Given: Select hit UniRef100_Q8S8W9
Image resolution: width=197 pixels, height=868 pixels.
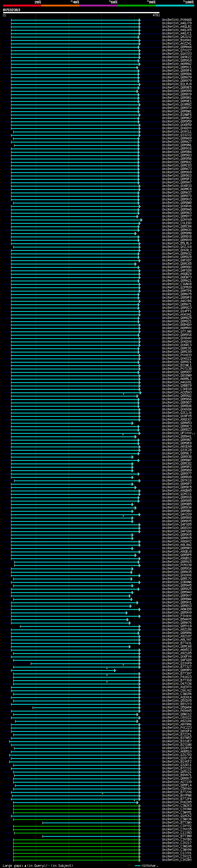Looking at the screenshot, I should coord(177,375).
